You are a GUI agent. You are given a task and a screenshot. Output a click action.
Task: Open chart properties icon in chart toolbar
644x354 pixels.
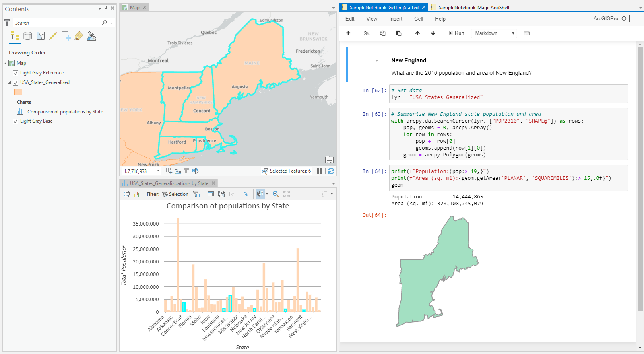click(x=127, y=194)
